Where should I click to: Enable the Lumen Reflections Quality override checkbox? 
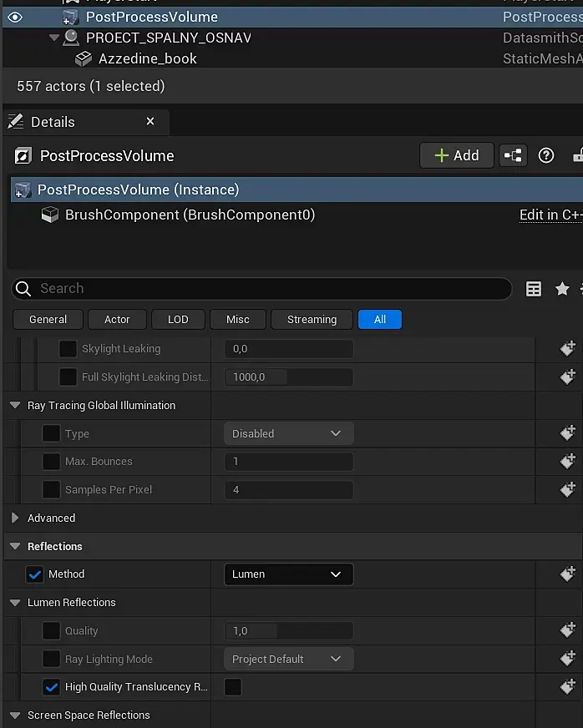pyautogui.click(x=51, y=631)
